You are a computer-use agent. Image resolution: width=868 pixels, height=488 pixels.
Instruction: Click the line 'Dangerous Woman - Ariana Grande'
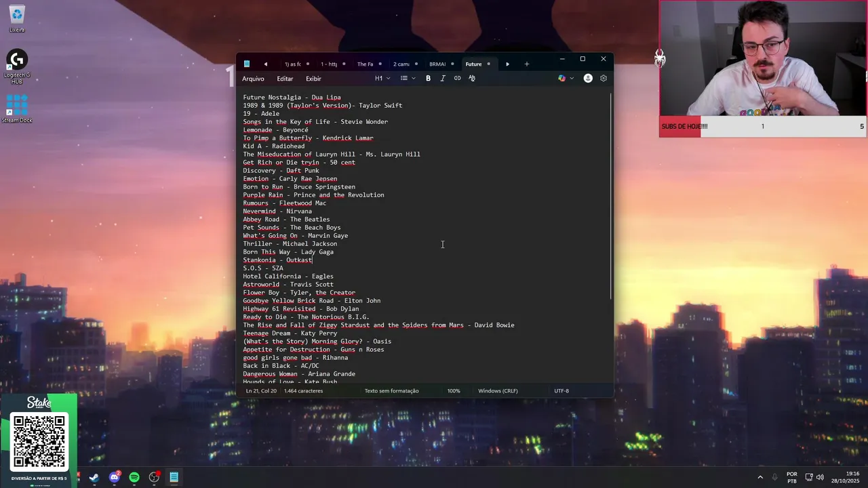tap(299, 374)
